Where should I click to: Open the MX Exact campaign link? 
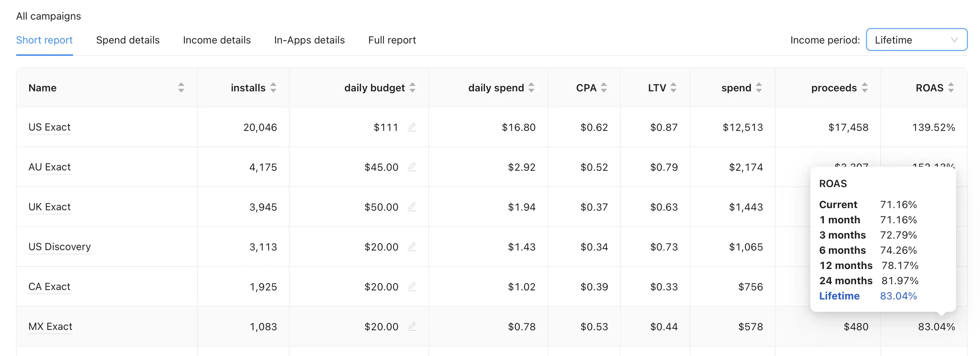[50, 326]
